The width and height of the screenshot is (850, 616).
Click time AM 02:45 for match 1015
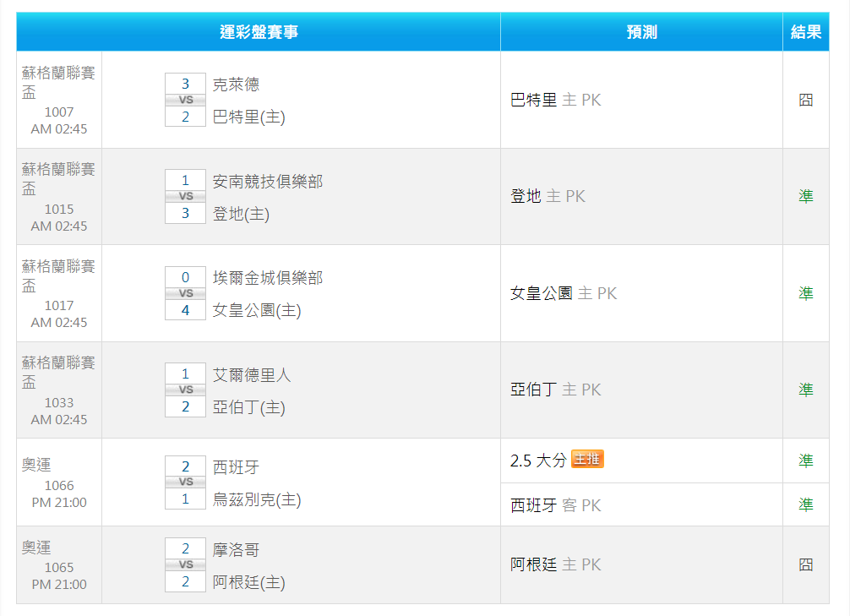pos(59,226)
